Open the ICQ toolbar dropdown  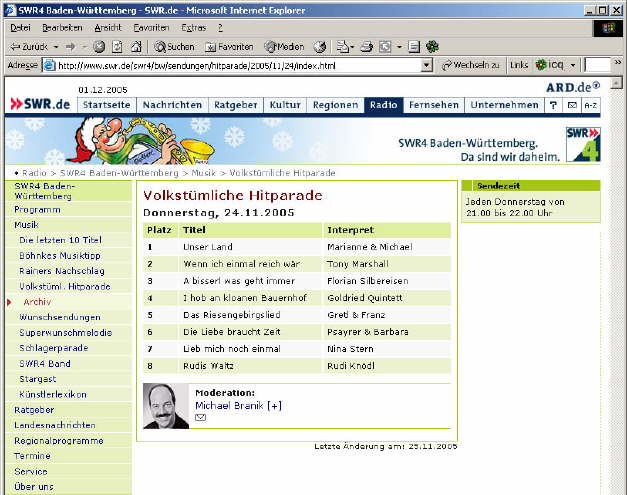click(x=571, y=65)
